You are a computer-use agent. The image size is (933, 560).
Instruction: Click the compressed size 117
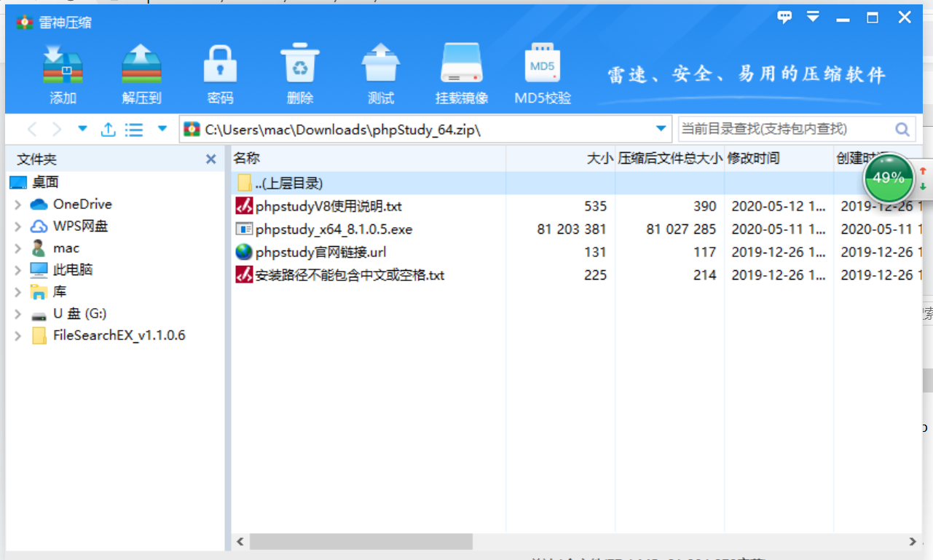coord(704,252)
